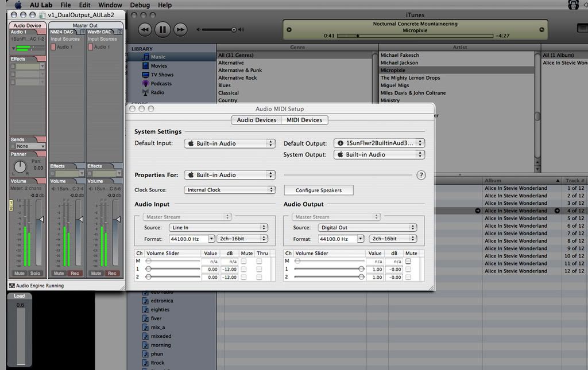This screenshot has height=370, width=588.
Task: Click the pink Audio 1 source icon under WavBr DAC
Action: coord(90,47)
